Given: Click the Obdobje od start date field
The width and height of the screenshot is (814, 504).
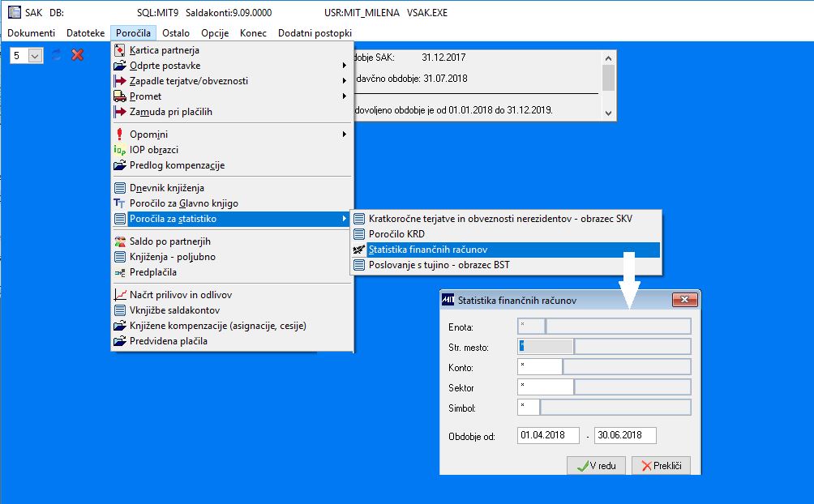Looking at the screenshot, I should click(548, 435).
